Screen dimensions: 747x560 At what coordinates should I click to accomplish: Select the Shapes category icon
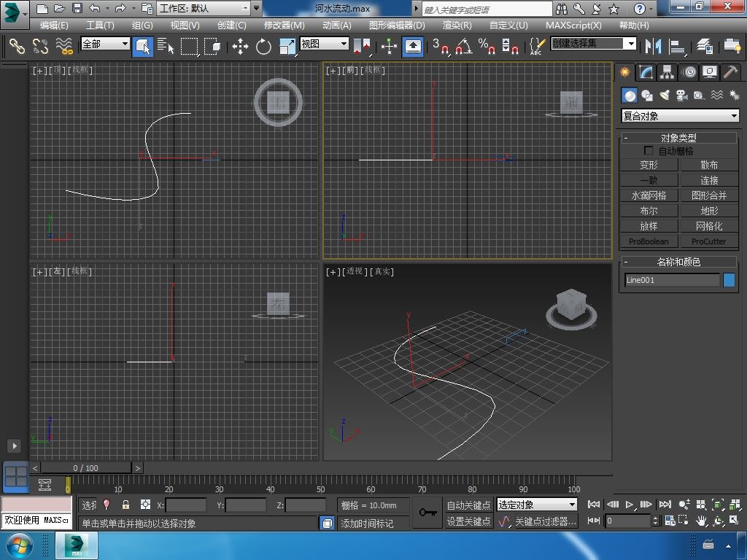click(x=647, y=96)
